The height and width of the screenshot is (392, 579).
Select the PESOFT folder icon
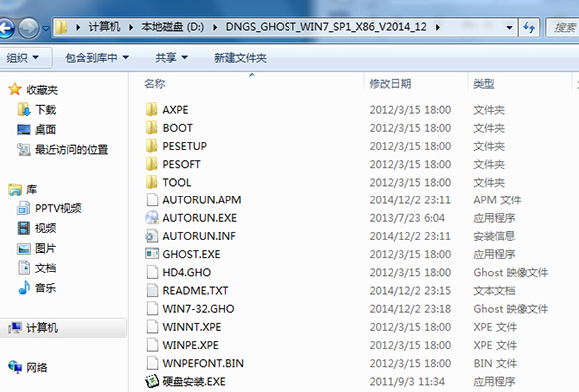coord(151,164)
